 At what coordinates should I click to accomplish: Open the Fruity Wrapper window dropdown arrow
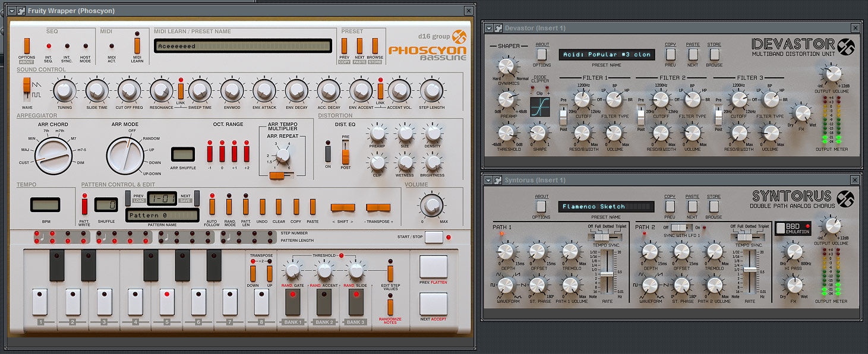pos(11,11)
